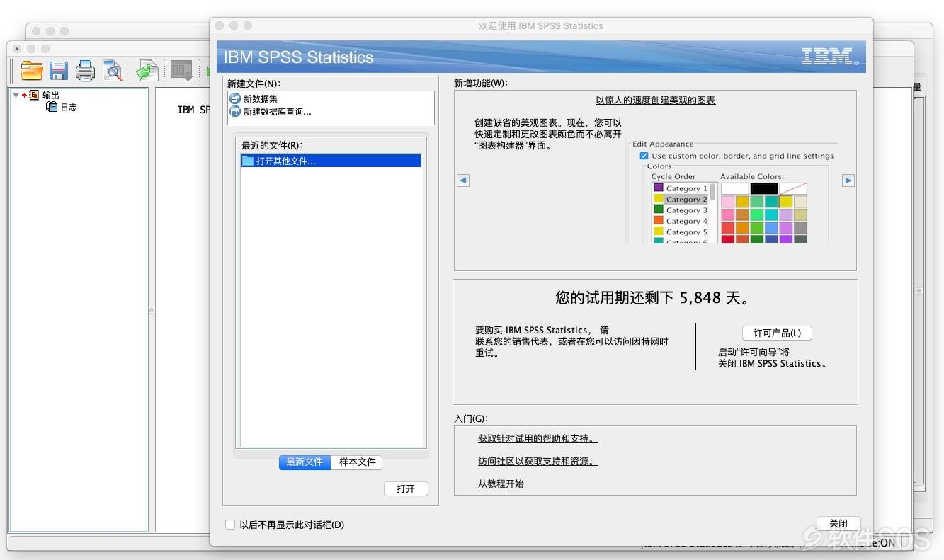This screenshot has height=560, width=944.
Task: Click the IBM SPSS Statistics banner title
Action: click(299, 57)
